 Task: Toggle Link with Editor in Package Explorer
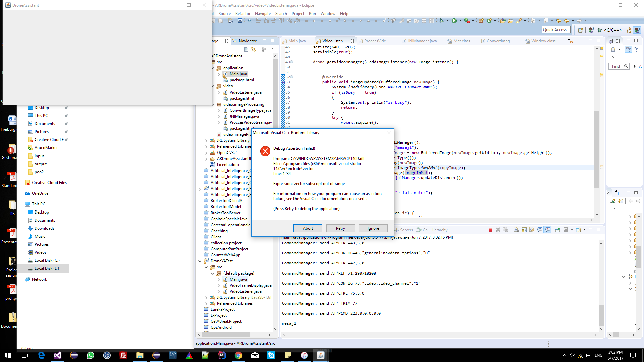[253, 49]
